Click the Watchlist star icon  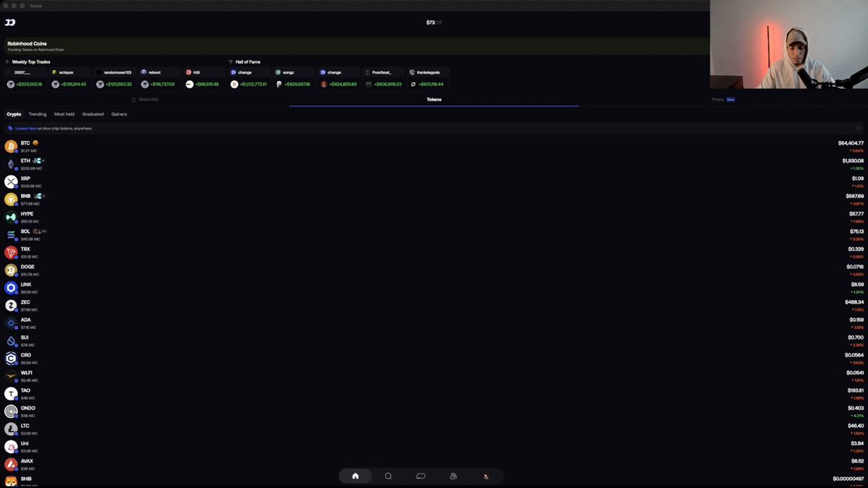click(134, 99)
